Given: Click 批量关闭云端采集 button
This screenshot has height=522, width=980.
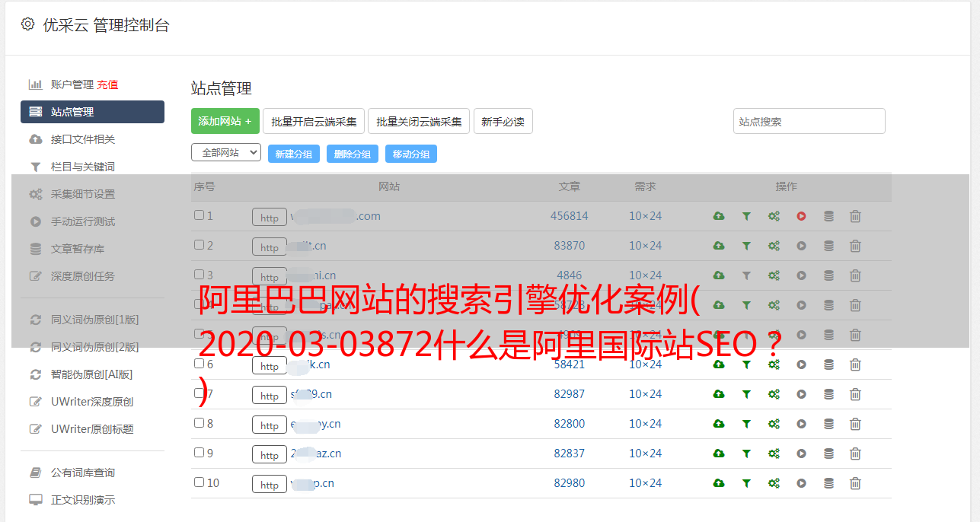Looking at the screenshot, I should pyautogui.click(x=419, y=121).
